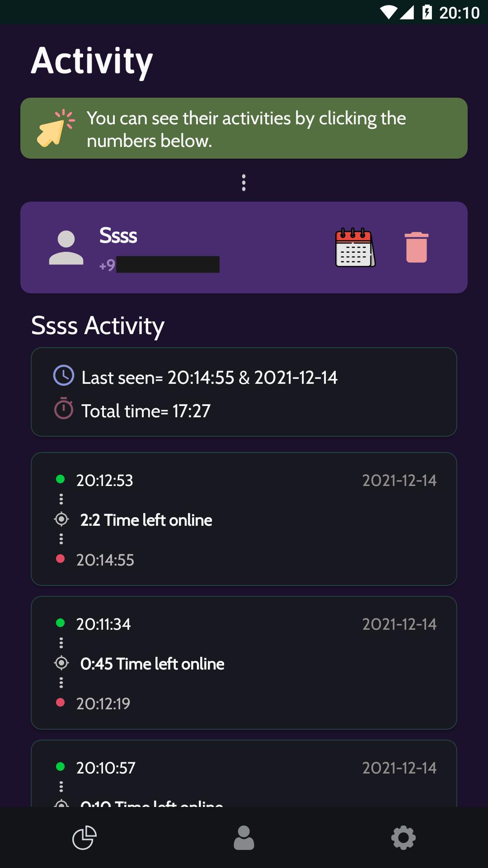Tap the 2:2 Time left online entry
The height and width of the screenshot is (868, 488).
click(x=146, y=520)
